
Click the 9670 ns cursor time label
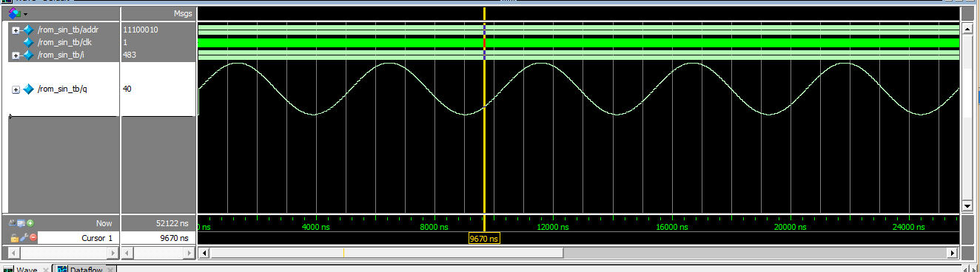point(485,239)
